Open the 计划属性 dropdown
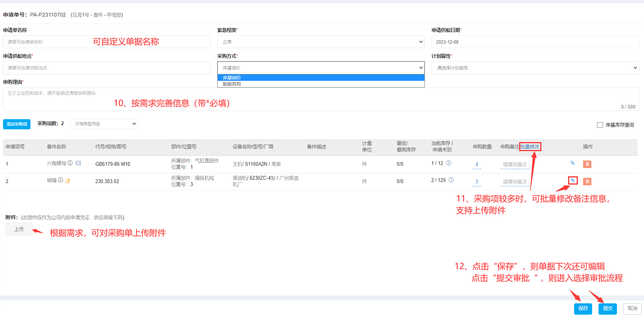The width and height of the screenshot is (644, 315). [535, 68]
